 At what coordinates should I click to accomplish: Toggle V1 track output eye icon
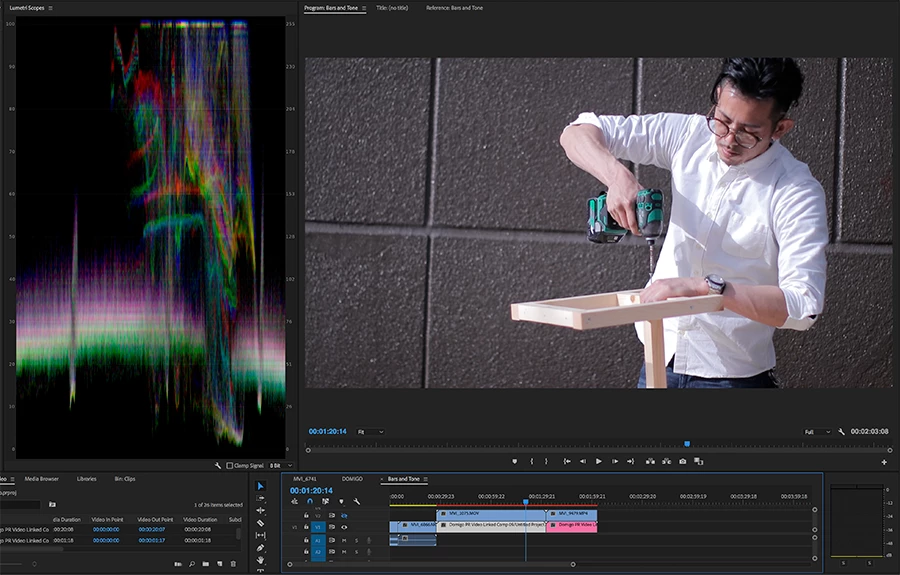click(x=344, y=526)
